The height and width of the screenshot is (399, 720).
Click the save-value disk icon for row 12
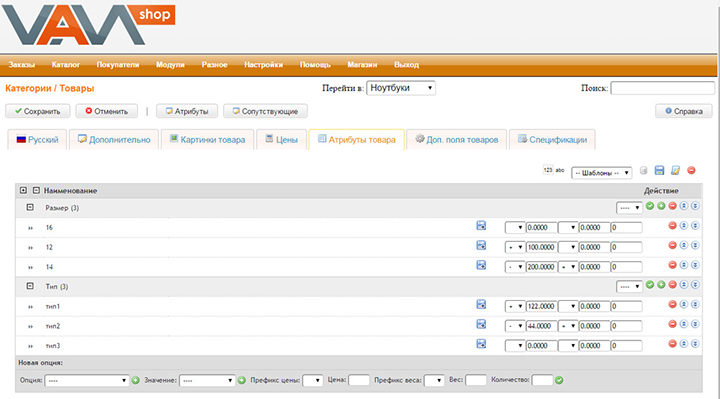pos(481,245)
